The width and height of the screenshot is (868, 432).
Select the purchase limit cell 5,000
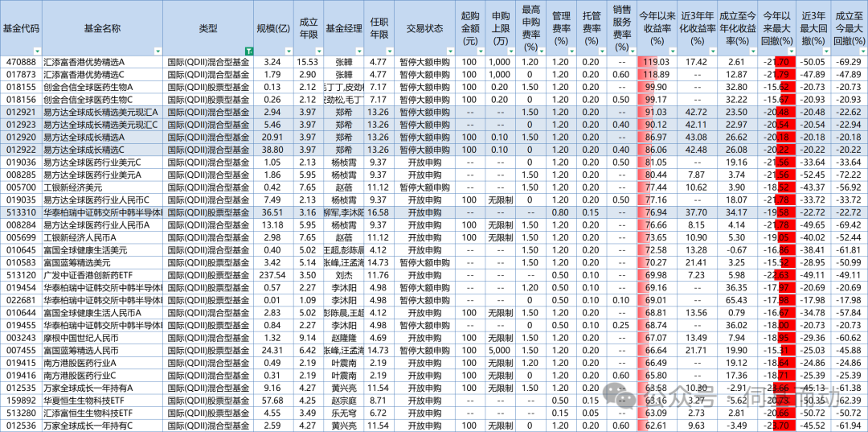pyautogui.click(x=502, y=351)
